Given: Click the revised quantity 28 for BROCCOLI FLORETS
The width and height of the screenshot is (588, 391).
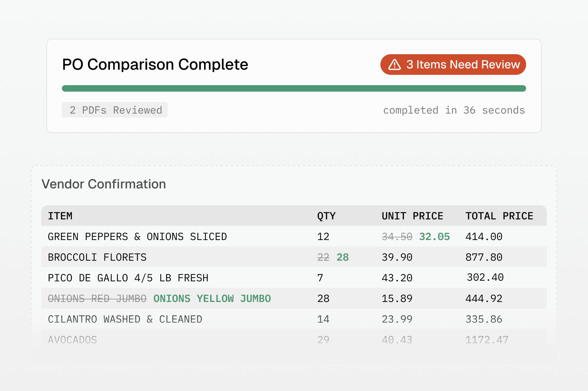Looking at the screenshot, I should coord(343,257).
